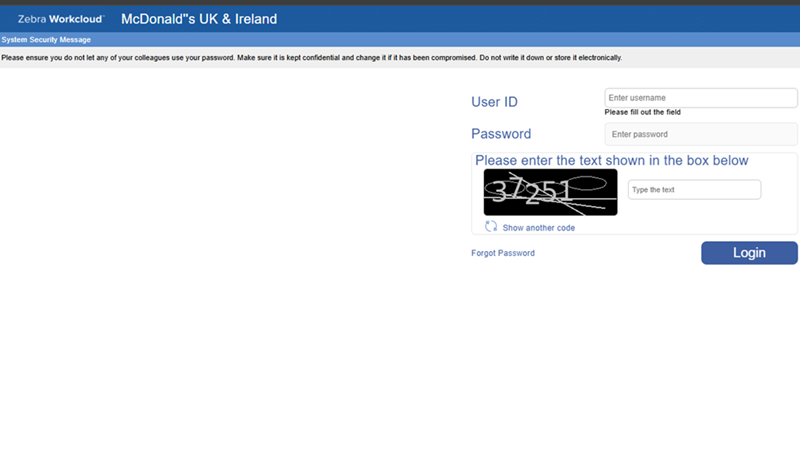Viewport: 800px width, 459px height.
Task: Click 'Please enter the text shown' heading
Action: 611,161
